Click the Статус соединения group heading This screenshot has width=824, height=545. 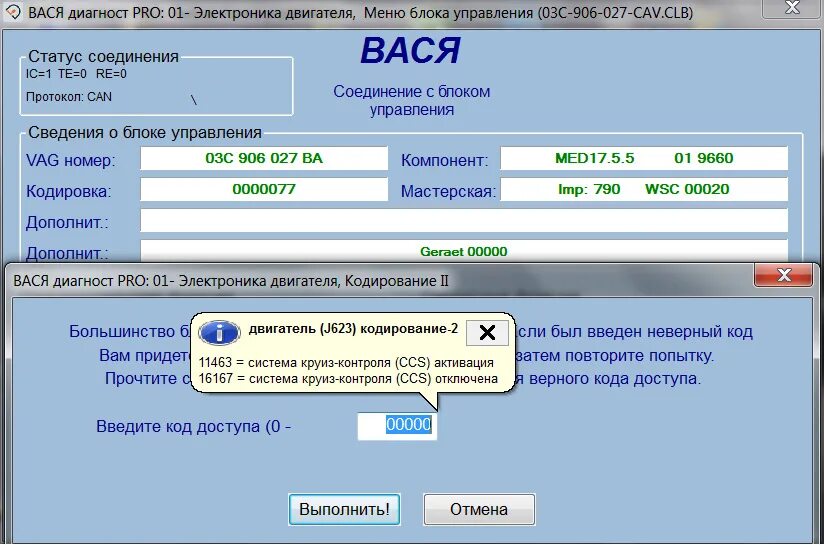104,56
